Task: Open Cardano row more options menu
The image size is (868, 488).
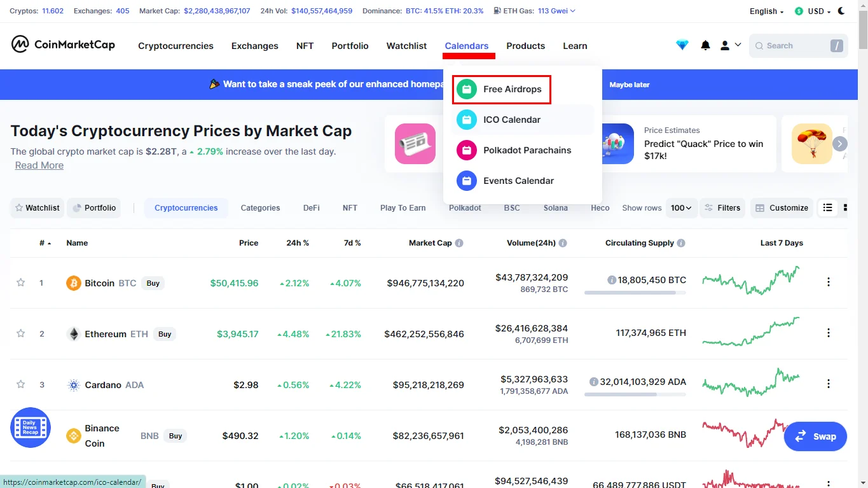Action: click(x=828, y=384)
